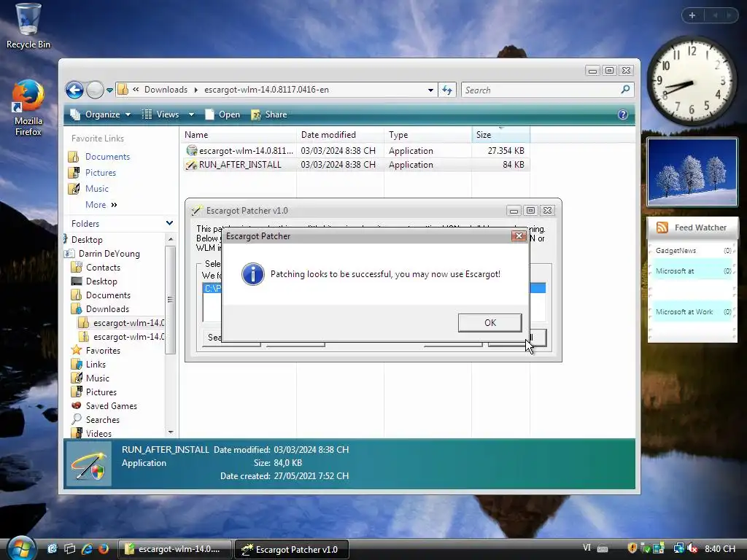
Task: Open GadgetNews feed entry
Action: click(x=692, y=251)
